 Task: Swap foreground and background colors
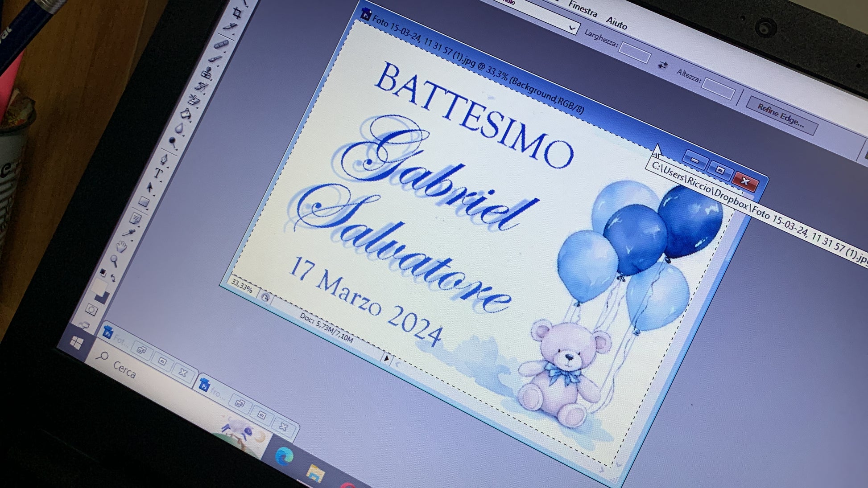(x=113, y=278)
